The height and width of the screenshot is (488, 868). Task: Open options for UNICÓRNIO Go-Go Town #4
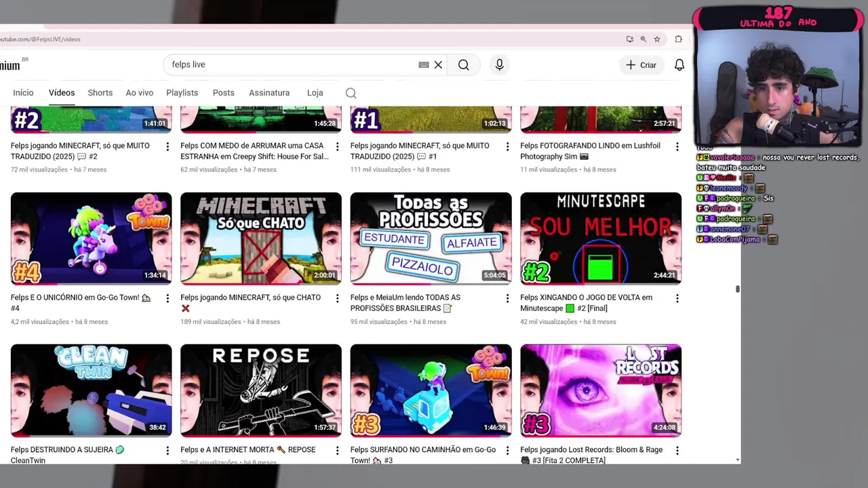tap(167, 298)
